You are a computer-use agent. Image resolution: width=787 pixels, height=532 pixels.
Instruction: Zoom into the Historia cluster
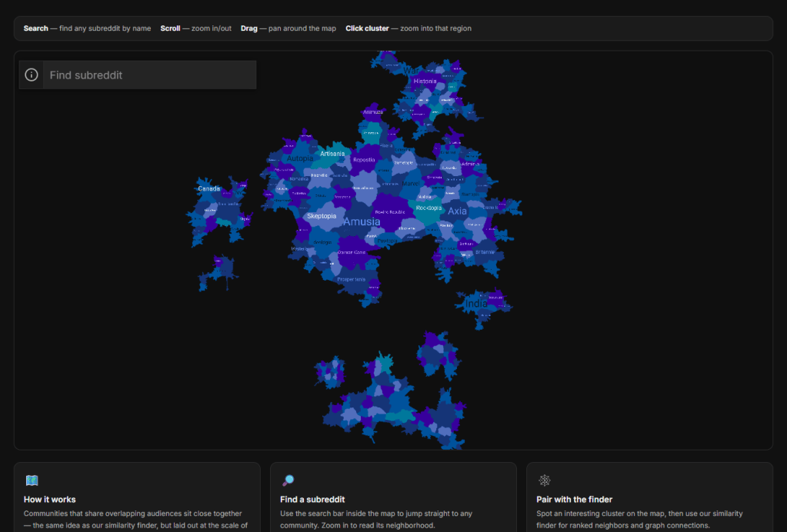[x=425, y=81]
